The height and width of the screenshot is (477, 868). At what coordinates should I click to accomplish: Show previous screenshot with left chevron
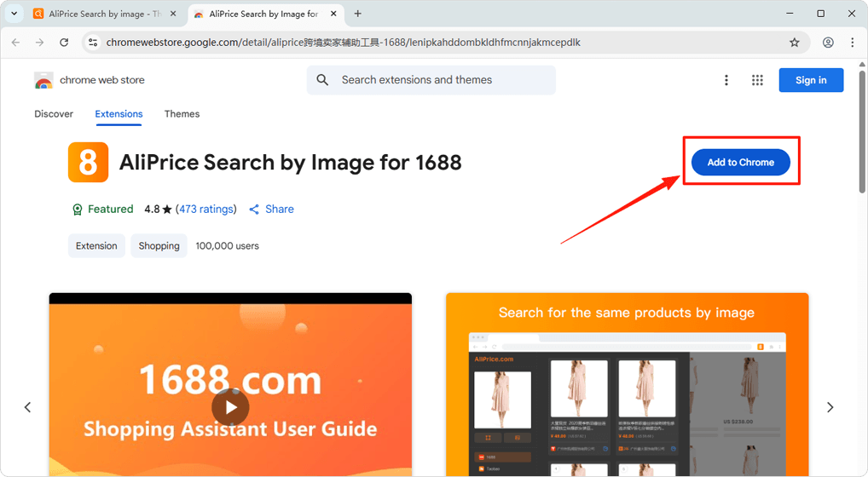tap(27, 407)
